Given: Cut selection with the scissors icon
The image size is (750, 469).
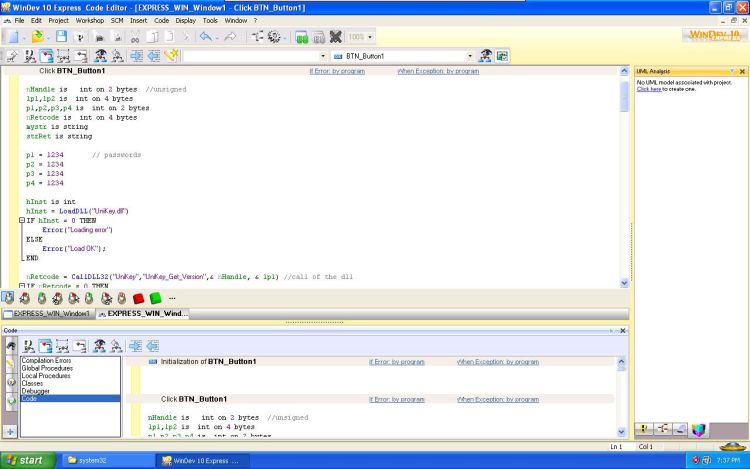Looking at the screenshot, I should point(135,37).
